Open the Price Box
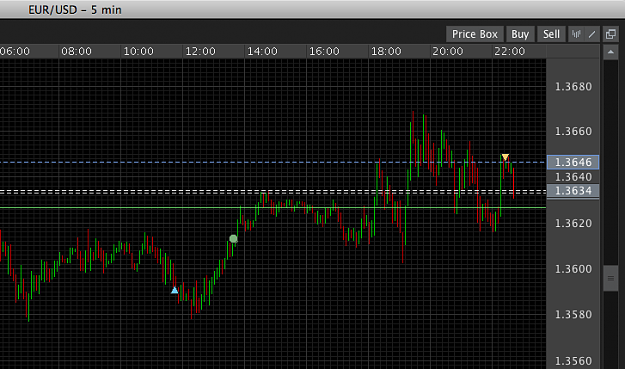The image size is (625, 369). point(475,34)
